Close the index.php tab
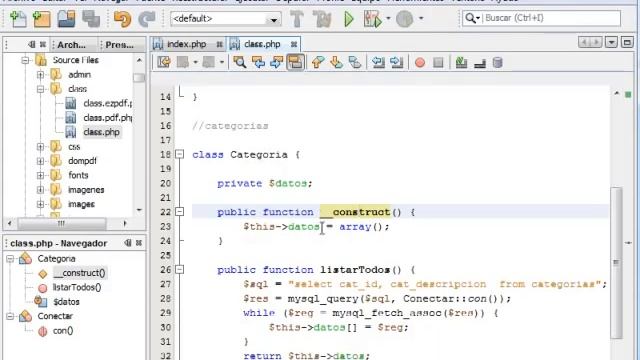The width and height of the screenshot is (640, 360). 219,44
